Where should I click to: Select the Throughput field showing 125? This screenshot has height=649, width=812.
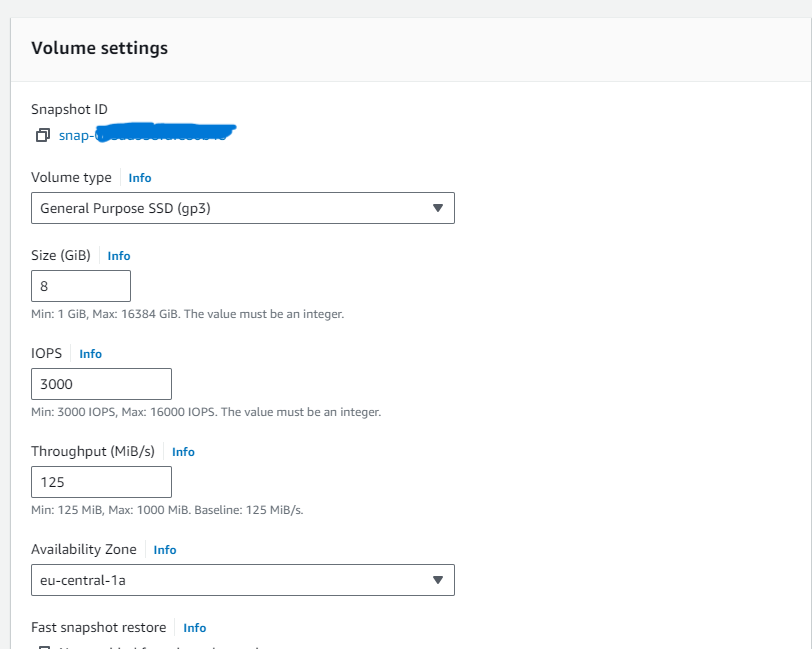click(101, 482)
